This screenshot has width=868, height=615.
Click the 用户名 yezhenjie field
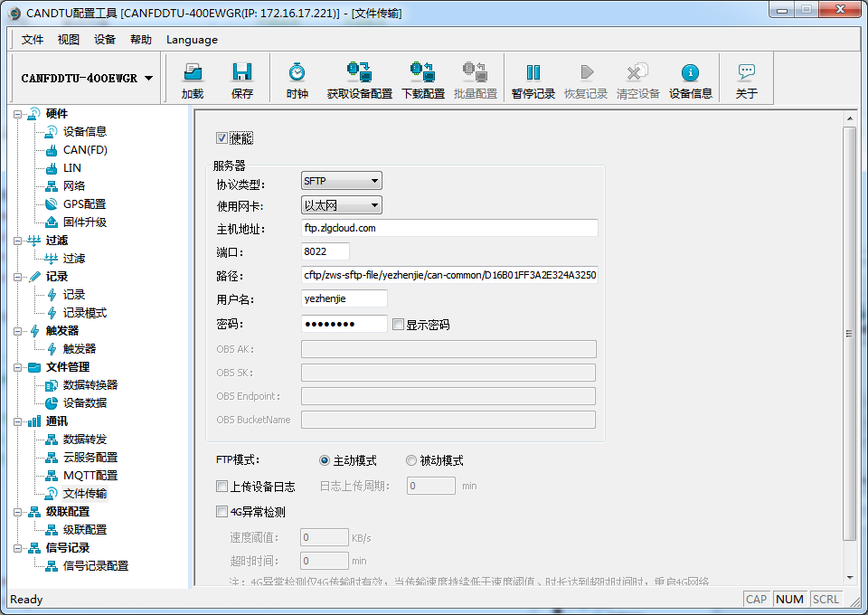[x=344, y=298]
